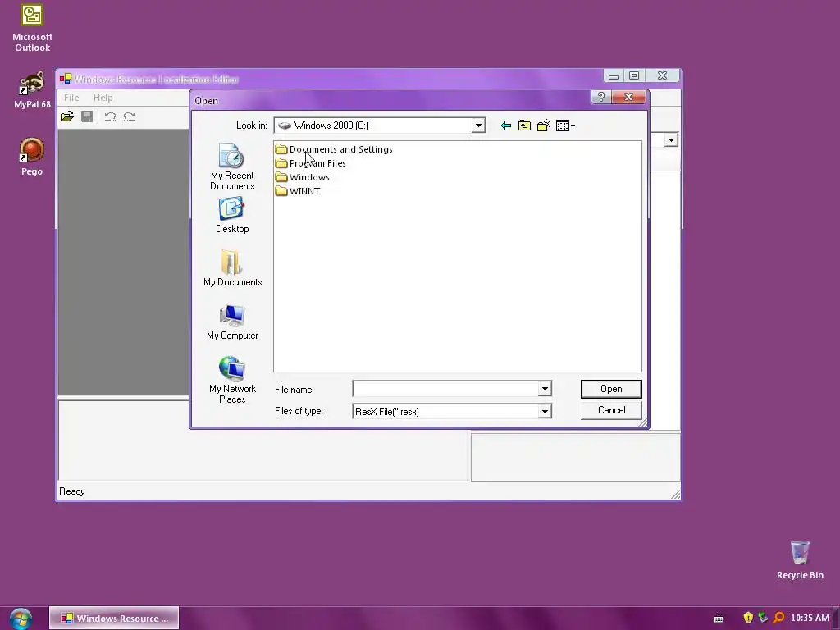The width and height of the screenshot is (840, 630).
Task: Click the network connection tray icon
Action: pos(763,618)
